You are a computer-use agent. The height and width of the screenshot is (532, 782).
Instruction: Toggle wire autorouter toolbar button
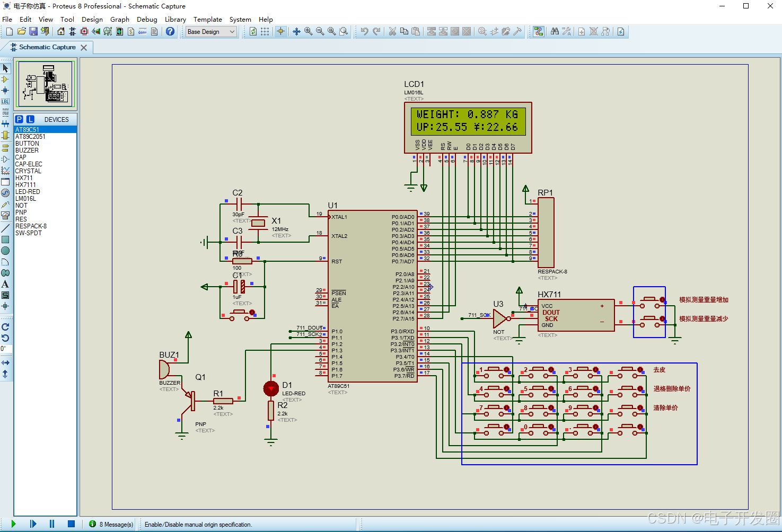539,32
